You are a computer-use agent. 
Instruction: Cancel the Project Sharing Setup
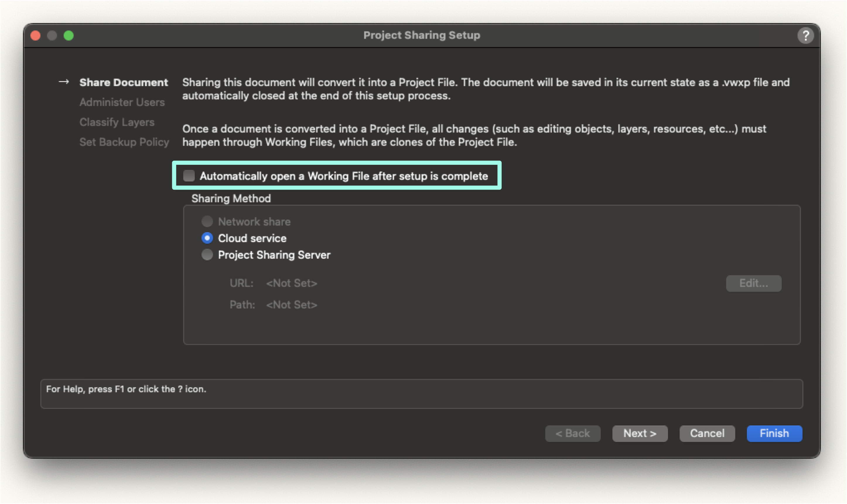(707, 433)
